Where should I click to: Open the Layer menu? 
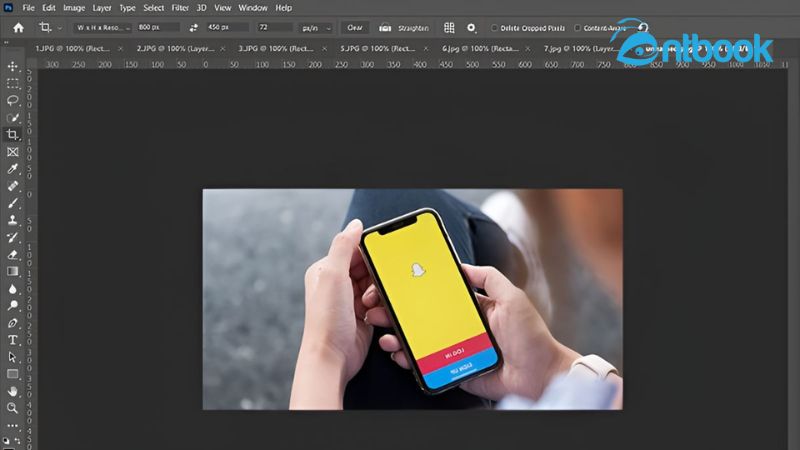(102, 8)
